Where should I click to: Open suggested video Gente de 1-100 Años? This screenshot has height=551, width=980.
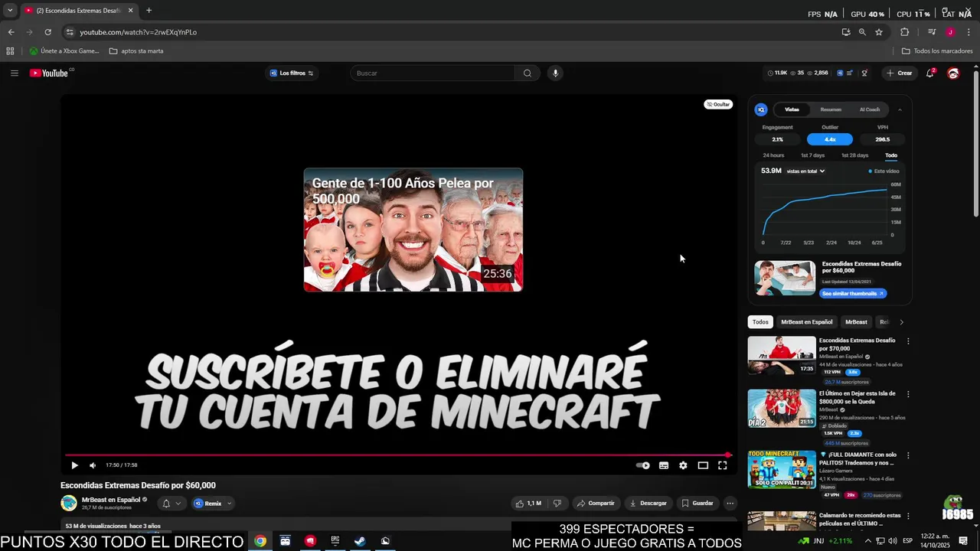coord(413,230)
